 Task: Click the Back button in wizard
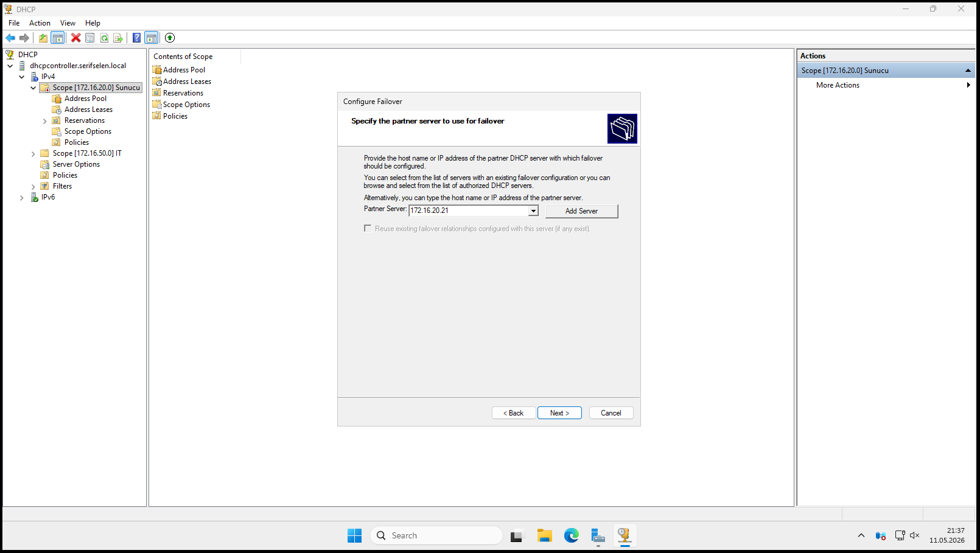tap(514, 413)
